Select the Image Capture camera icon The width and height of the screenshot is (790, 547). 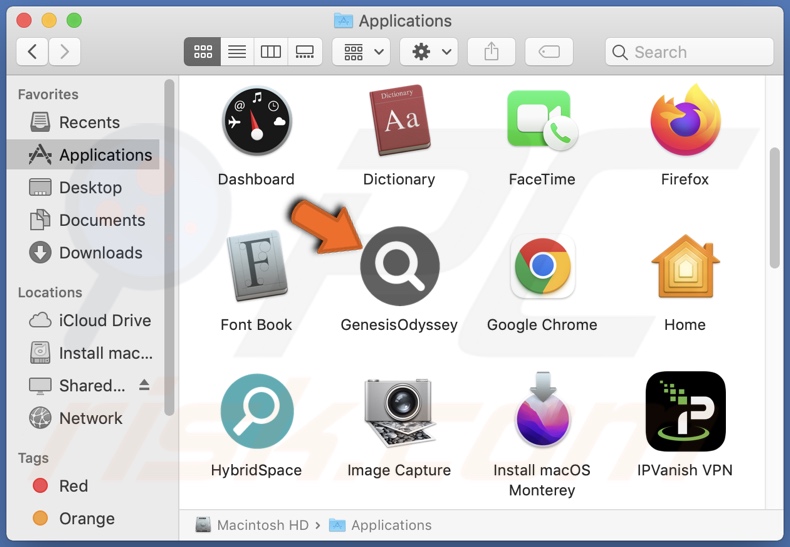pos(400,412)
